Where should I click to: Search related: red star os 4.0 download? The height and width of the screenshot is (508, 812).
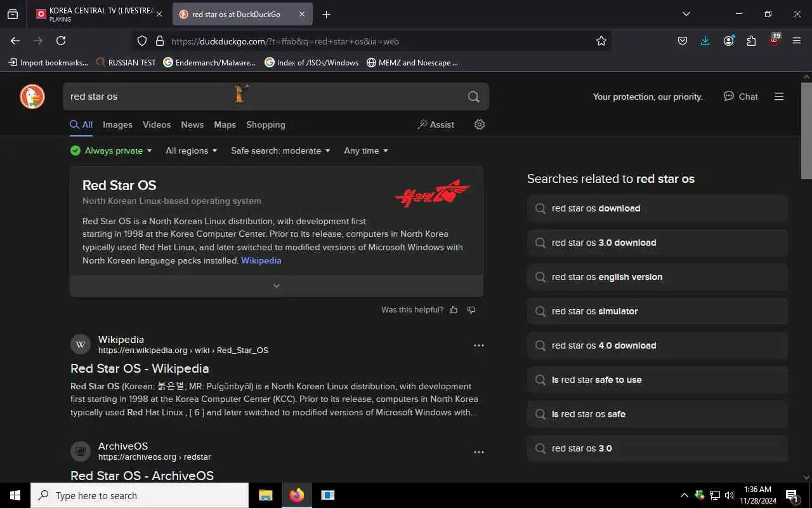(x=657, y=345)
